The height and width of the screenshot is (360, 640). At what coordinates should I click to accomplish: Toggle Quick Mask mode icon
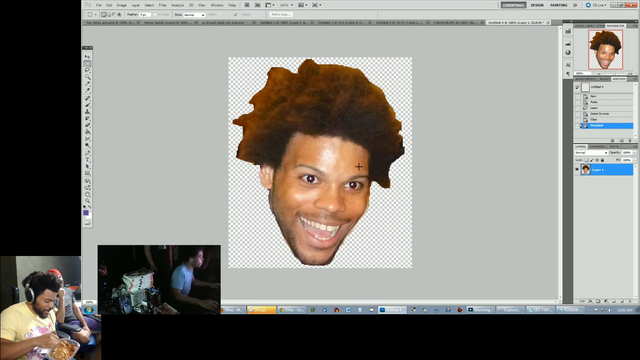tap(87, 222)
